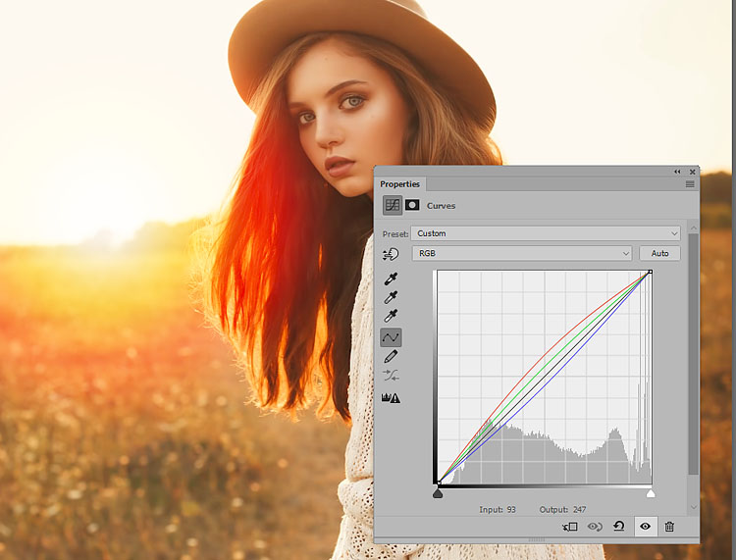Select the black point eyedropper

(391, 279)
